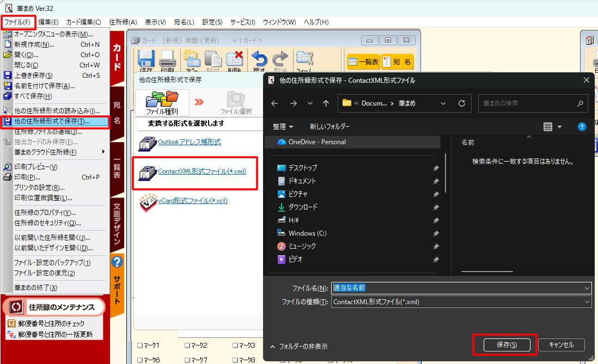The height and width of the screenshot is (364, 598).
Task: Enable the マーク6 checkbox
Action: click(141, 360)
